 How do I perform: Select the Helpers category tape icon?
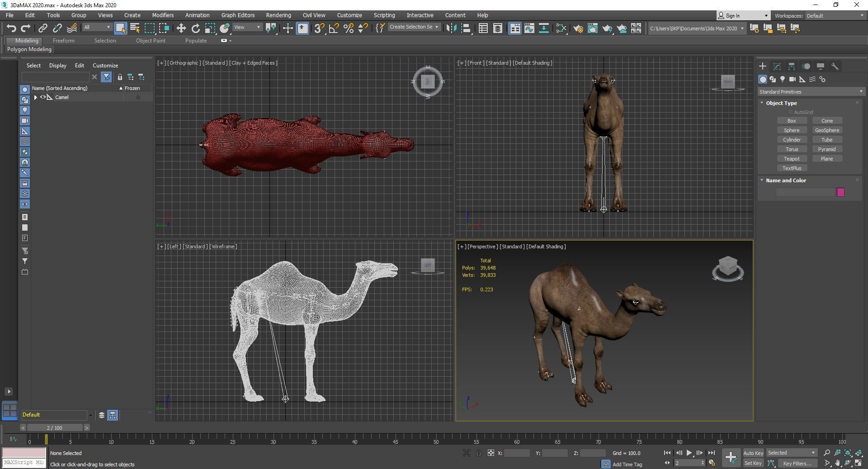802,79
